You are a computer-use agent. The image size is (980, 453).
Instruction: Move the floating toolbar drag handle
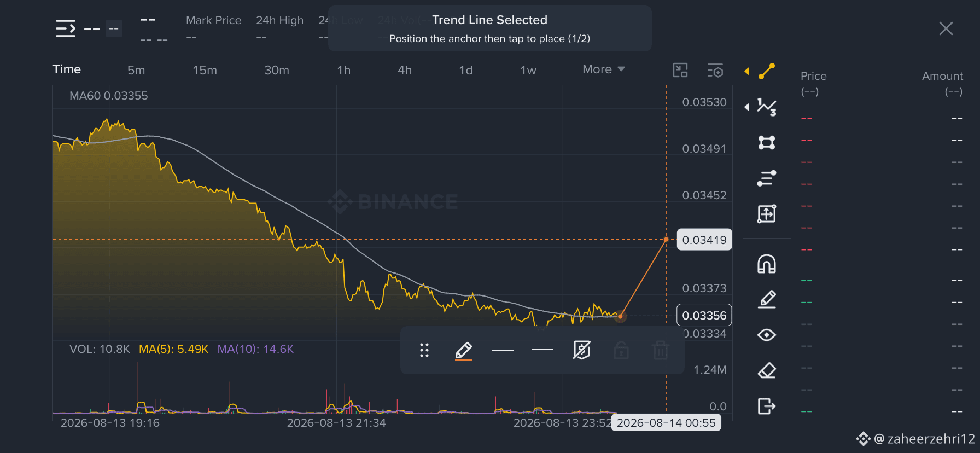424,350
